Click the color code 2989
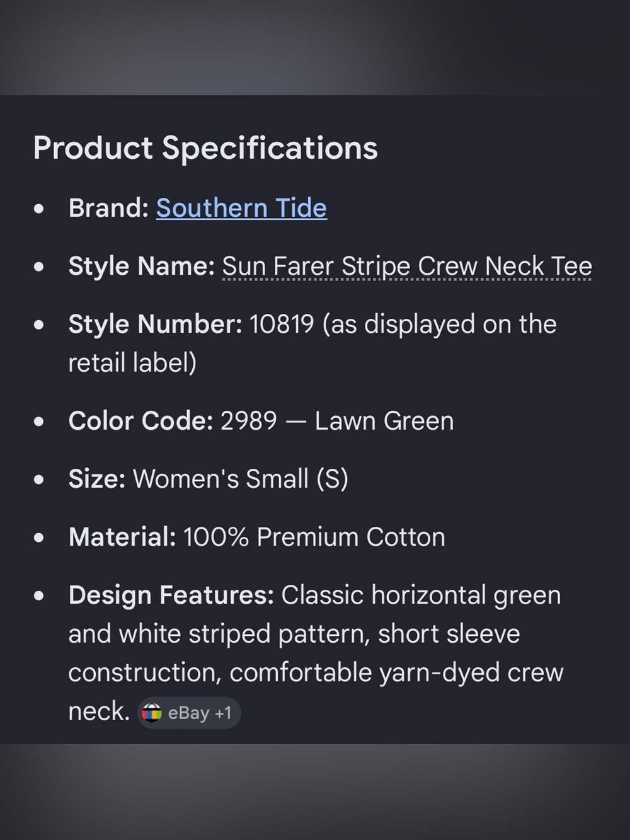This screenshot has width=630, height=840. (x=249, y=420)
